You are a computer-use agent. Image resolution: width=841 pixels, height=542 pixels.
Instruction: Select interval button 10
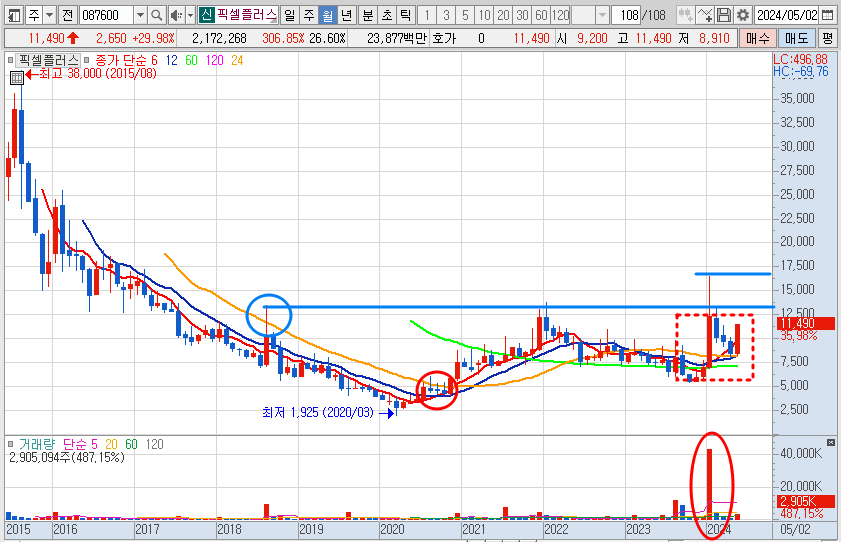(484, 15)
